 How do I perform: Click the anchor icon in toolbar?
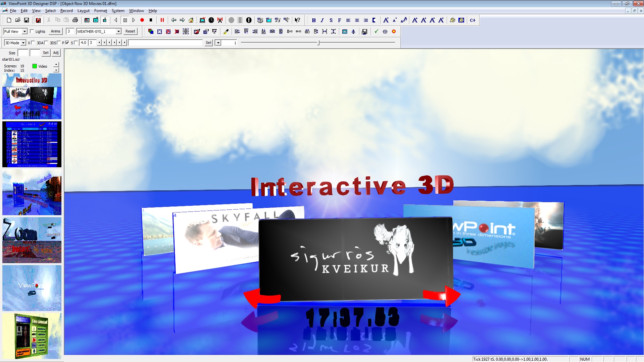[353, 32]
